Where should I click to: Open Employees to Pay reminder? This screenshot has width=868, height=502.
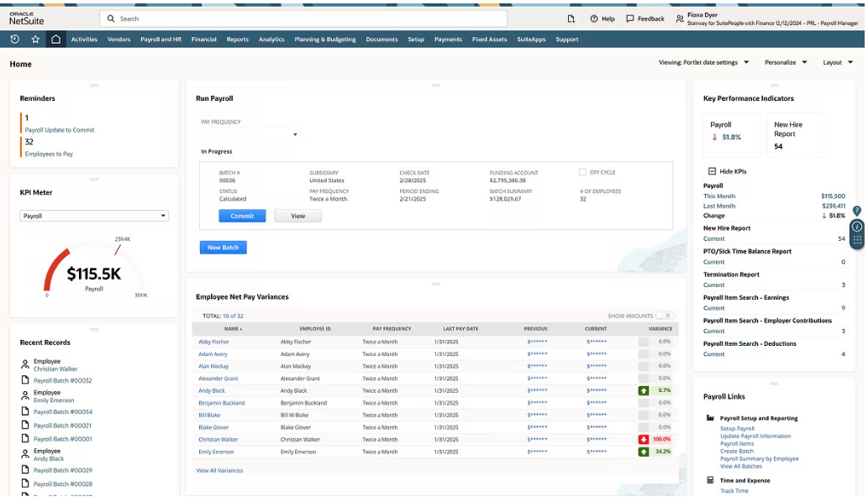coord(49,154)
